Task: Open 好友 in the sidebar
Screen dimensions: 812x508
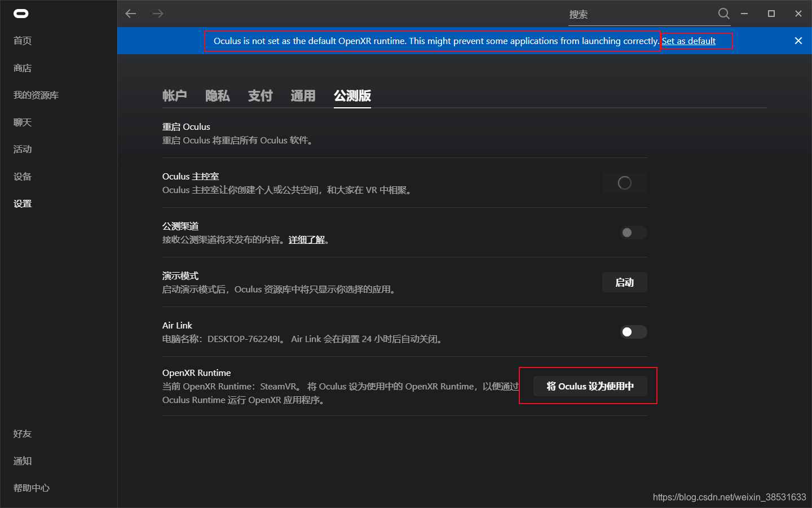Action: (23, 433)
